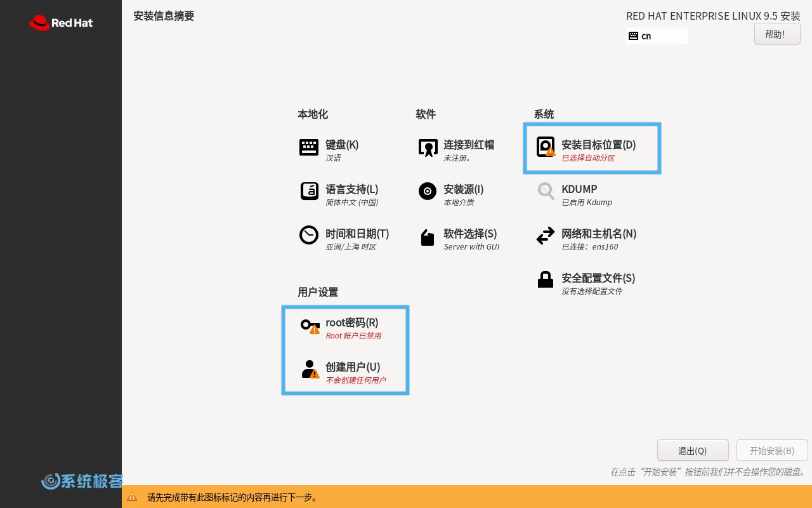Click the 已连接：ens160 status text
The width and height of the screenshot is (812, 508).
pos(590,247)
